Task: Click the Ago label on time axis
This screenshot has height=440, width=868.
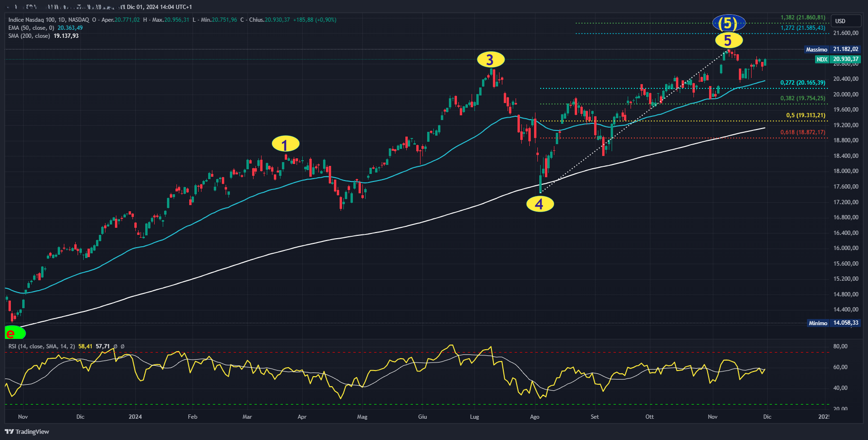Action: [x=535, y=416]
